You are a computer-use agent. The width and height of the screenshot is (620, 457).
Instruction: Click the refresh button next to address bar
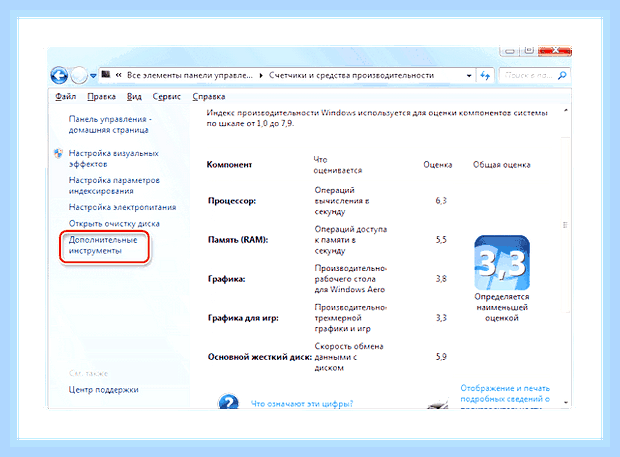point(485,76)
